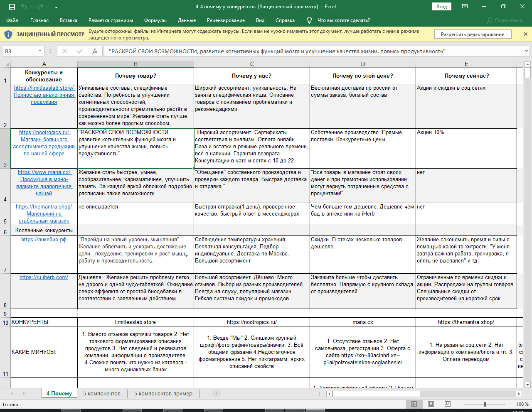Open the Справка ribbon tab
Image resolution: width=532 pixels, height=412 pixels.
(x=285, y=20)
